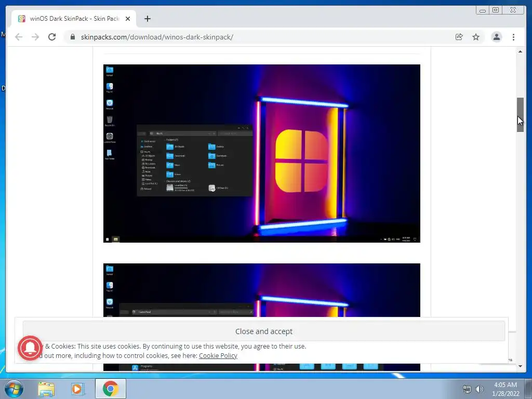Click the volume speaker tray icon
This screenshot has height=399, width=532.
pos(480,389)
